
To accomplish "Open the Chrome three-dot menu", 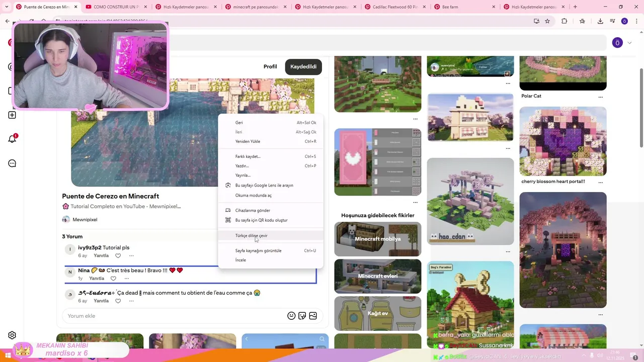I will point(636,21).
